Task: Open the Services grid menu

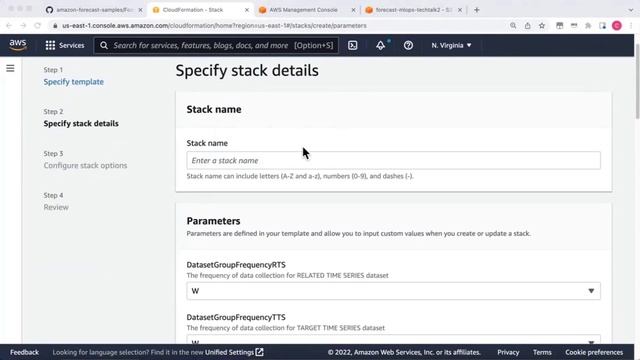Action: pyautogui.click(x=65, y=45)
